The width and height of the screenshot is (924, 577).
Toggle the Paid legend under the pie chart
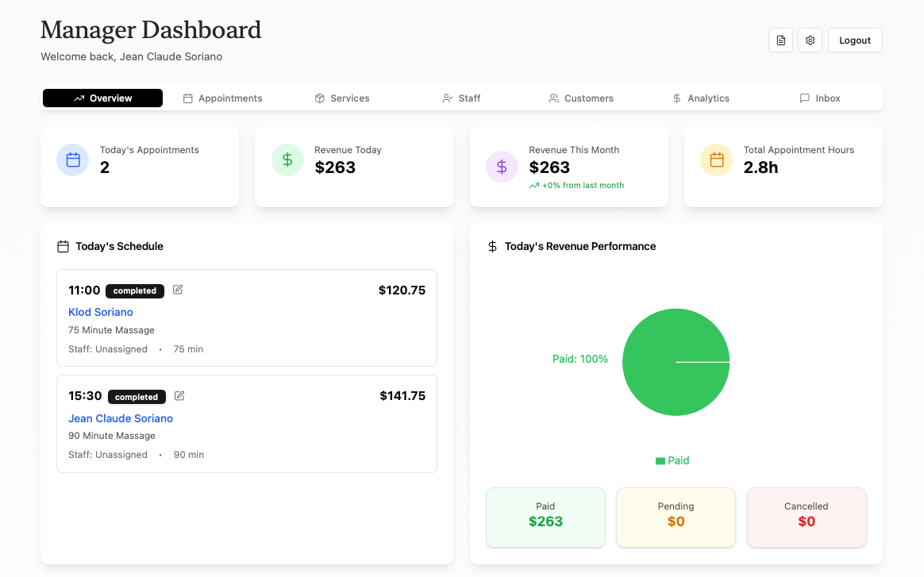pos(672,460)
